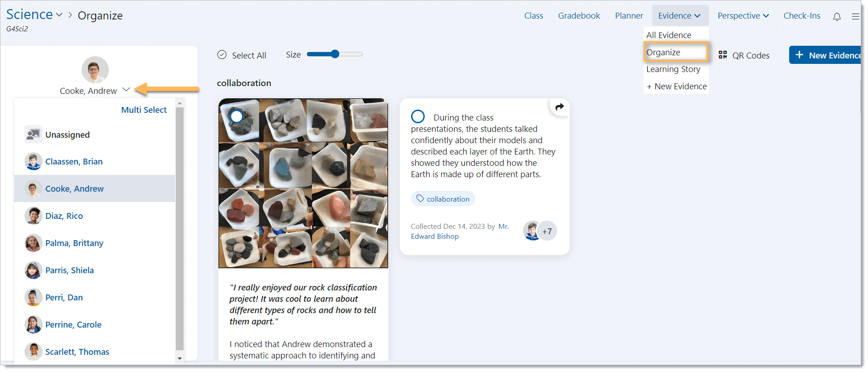Expand the Perspective menu dropdown
Screen dimensions: 868x372
[743, 16]
